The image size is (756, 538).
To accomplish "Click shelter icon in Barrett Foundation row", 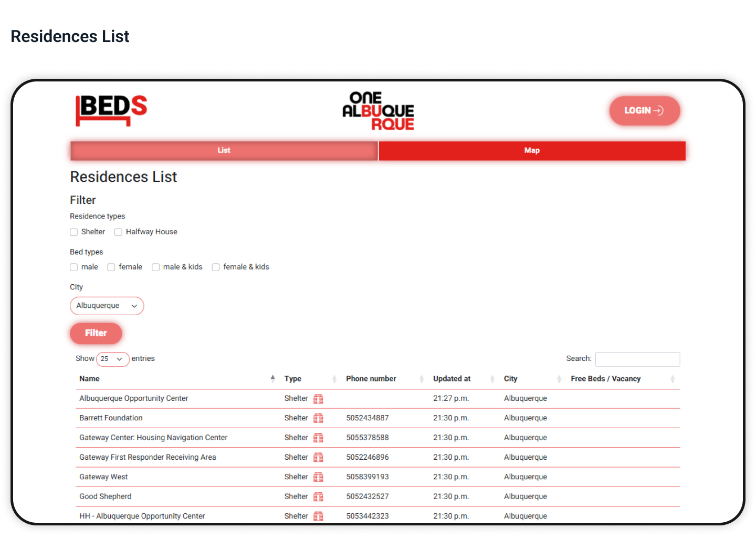I will coord(318,418).
